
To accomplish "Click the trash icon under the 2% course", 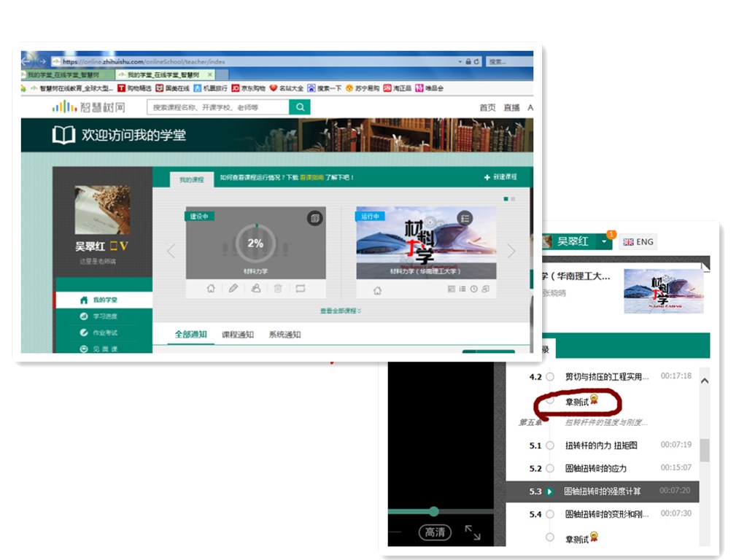I will pyautogui.click(x=278, y=289).
